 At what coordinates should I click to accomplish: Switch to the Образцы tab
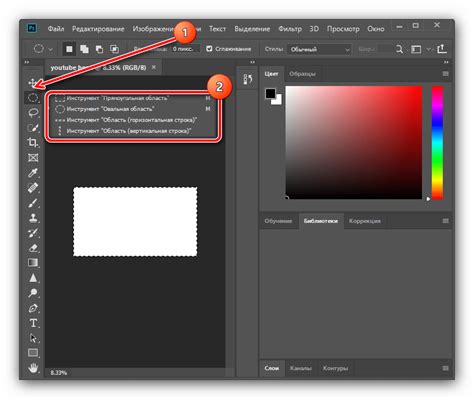point(302,74)
